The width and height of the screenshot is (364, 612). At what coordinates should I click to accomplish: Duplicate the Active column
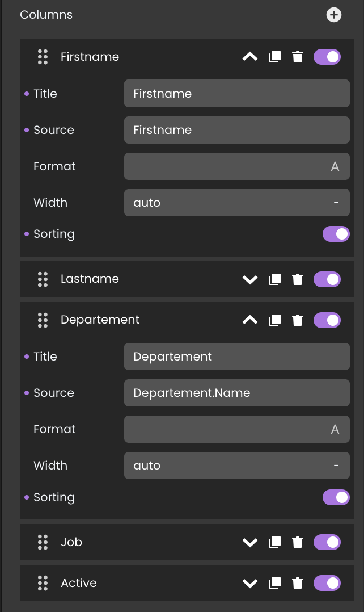click(275, 583)
